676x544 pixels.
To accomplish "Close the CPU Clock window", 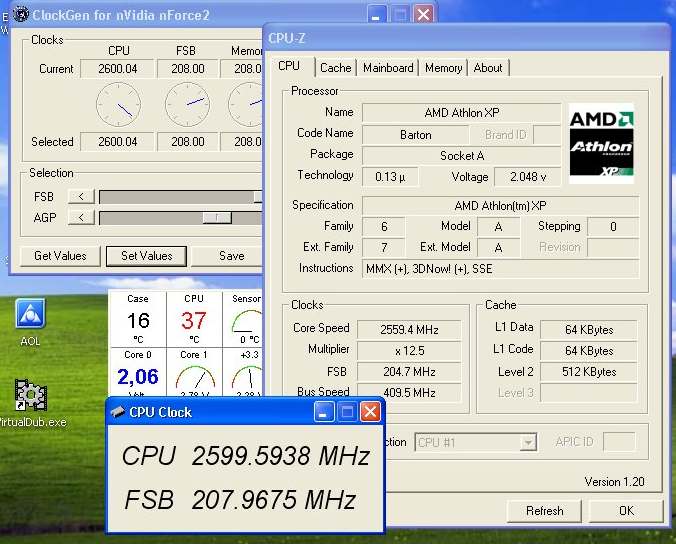I will [370, 412].
